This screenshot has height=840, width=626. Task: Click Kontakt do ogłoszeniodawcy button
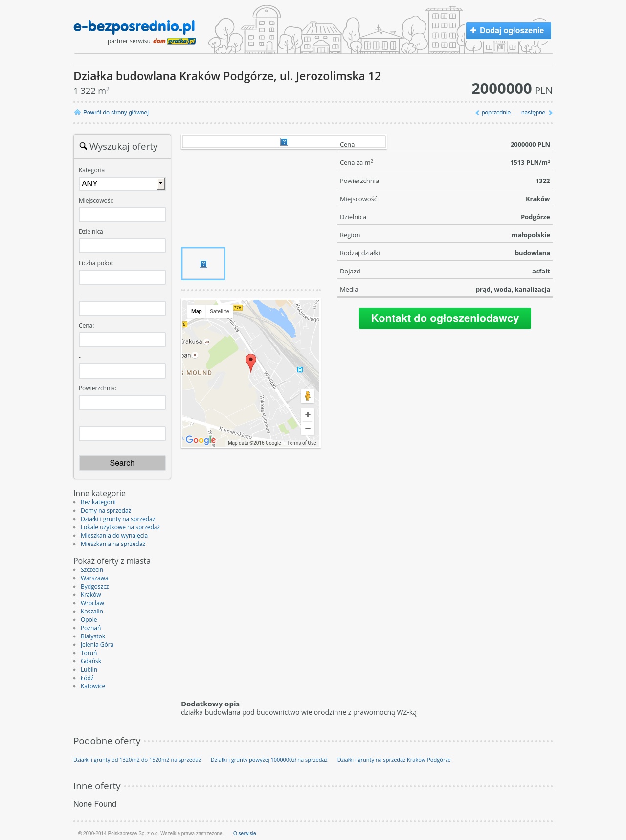point(445,318)
